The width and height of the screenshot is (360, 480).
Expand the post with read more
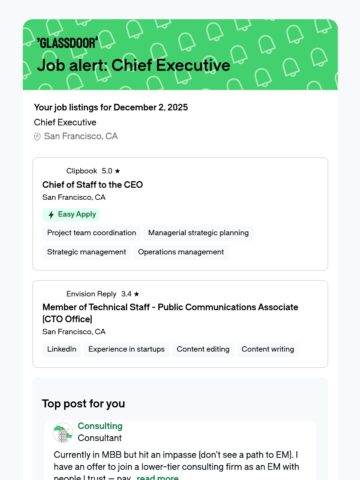pos(157,477)
